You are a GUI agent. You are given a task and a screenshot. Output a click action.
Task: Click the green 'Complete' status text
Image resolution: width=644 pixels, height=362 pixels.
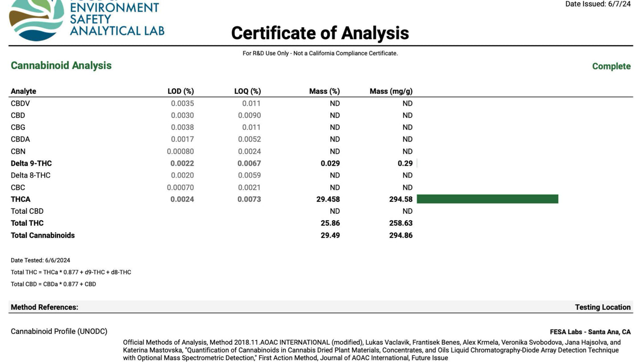click(x=611, y=66)
